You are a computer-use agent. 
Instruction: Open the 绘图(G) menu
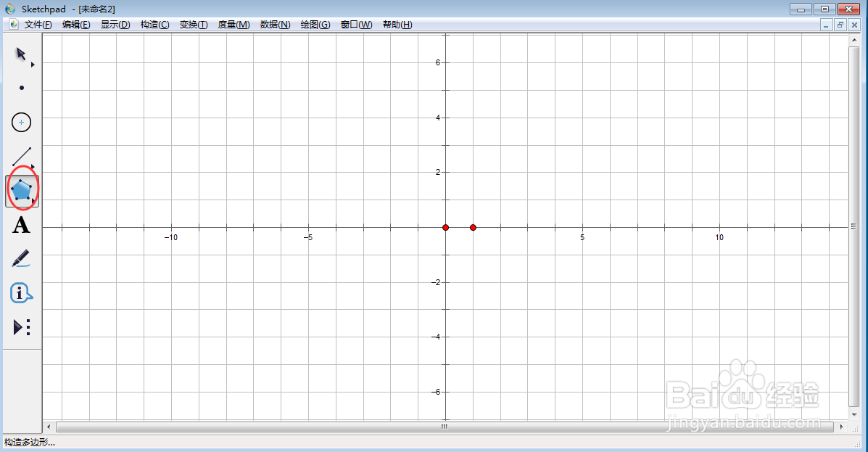[315, 25]
